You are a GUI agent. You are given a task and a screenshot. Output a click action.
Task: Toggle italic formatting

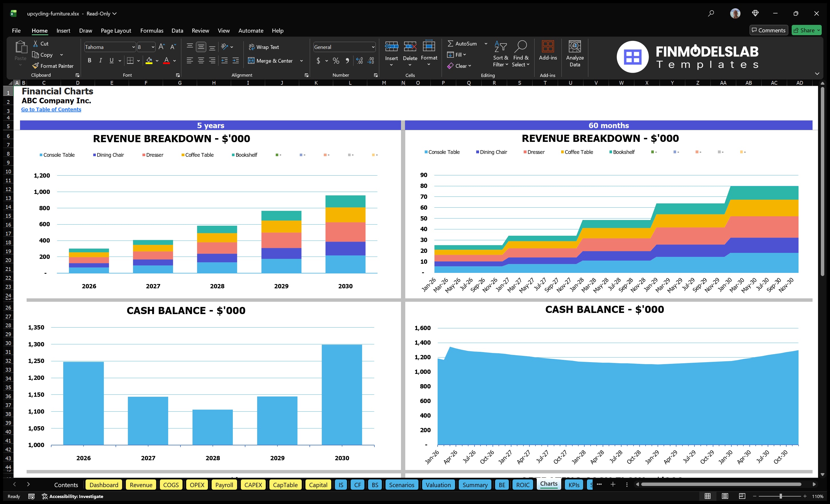pos(100,61)
